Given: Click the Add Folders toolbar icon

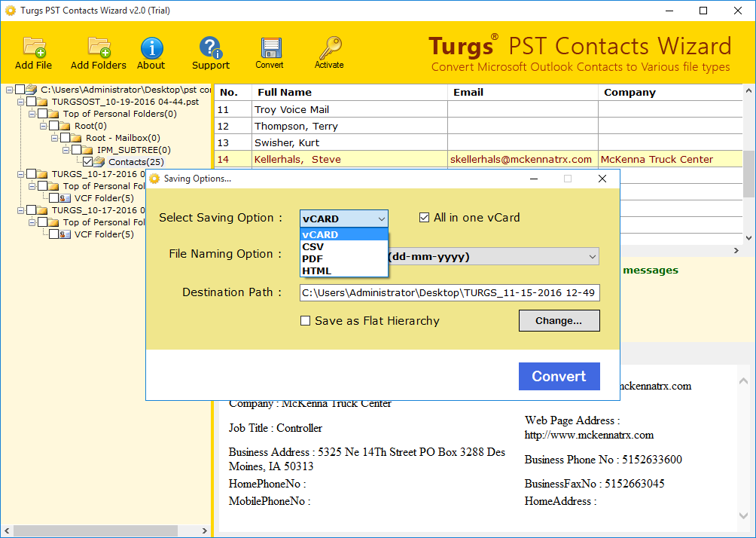Looking at the screenshot, I should point(99,47).
